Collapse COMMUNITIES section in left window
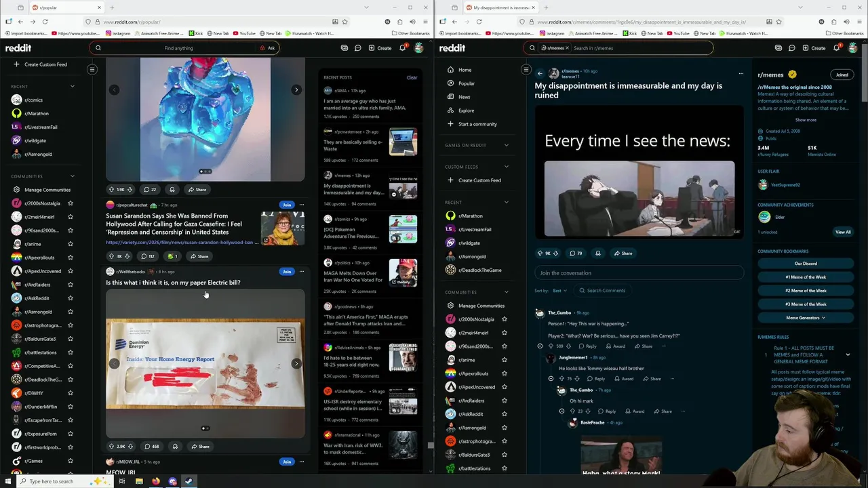Screen dimensions: 868x488 tap(72, 176)
